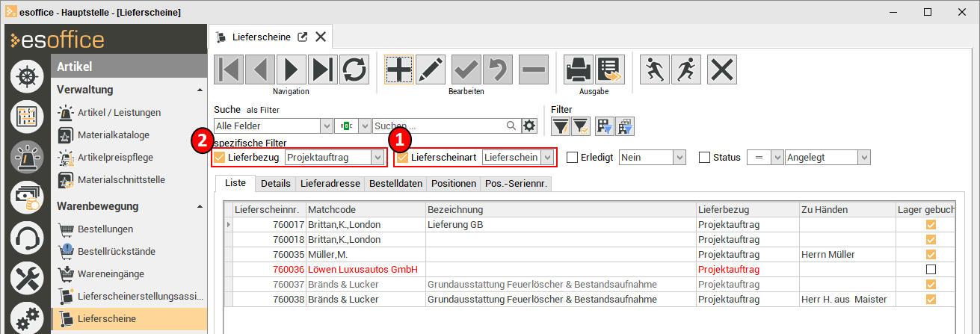Toggle the Lieferbezug filter checkbox
This screenshot has height=334, width=980.
(x=220, y=158)
